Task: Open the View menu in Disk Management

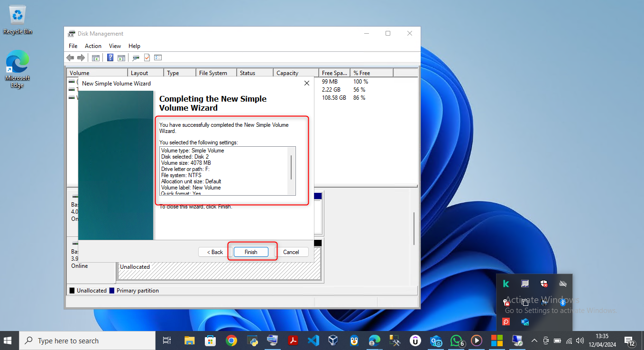Action: coord(115,46)
